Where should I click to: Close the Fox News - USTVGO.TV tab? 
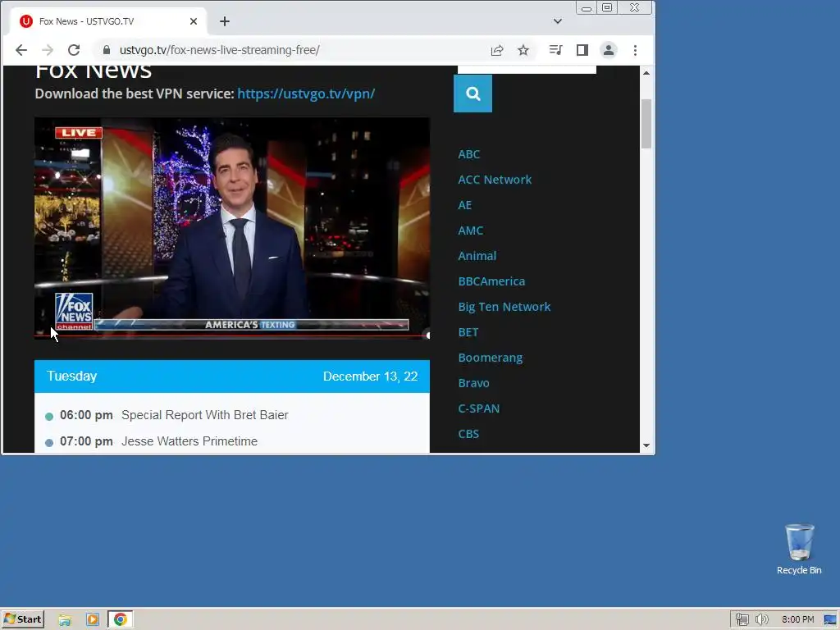194,21
